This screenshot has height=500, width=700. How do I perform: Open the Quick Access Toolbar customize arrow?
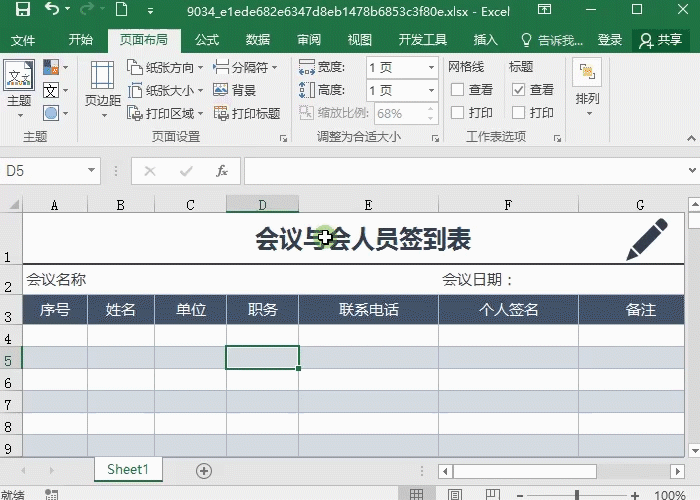(150, 11)
